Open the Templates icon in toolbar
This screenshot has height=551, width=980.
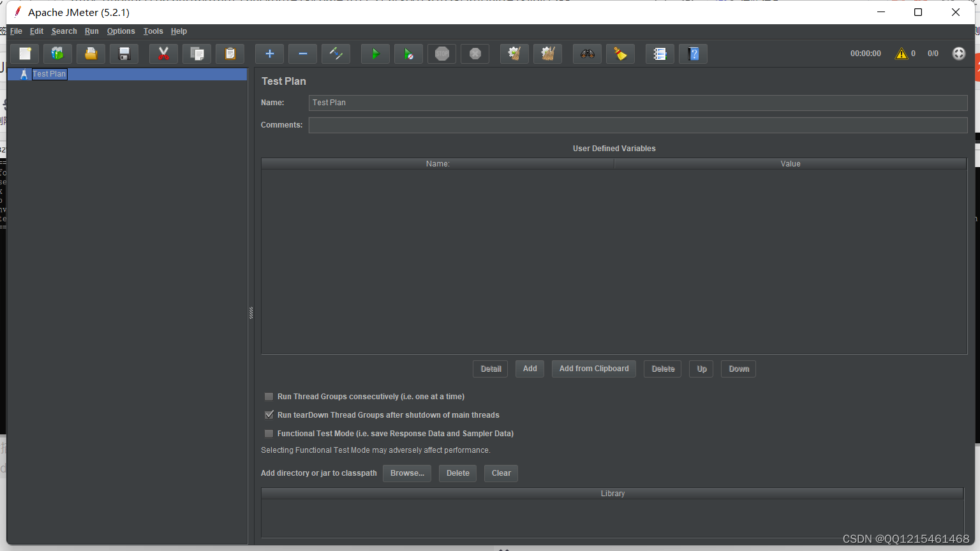[57, 54]
